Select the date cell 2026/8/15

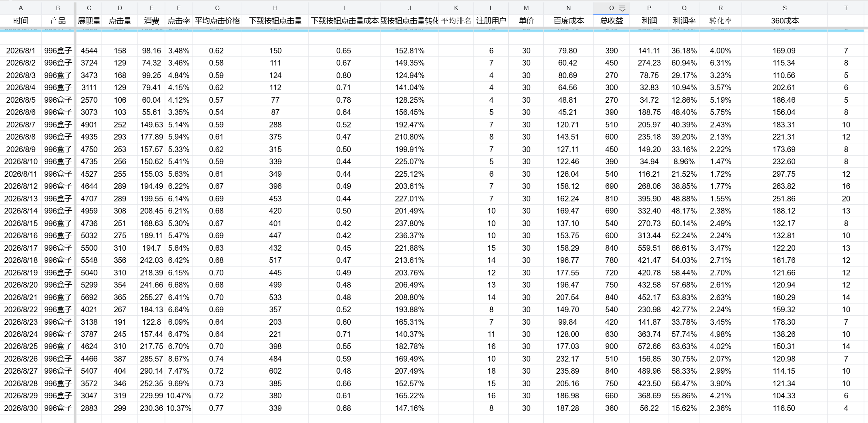(21, 223)
